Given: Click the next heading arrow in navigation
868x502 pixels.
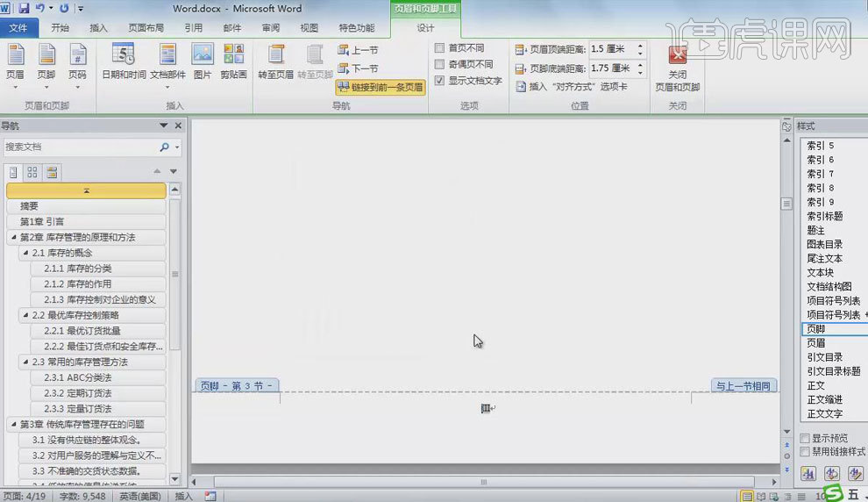Looking at the screenshot, I should pos(174,171).
